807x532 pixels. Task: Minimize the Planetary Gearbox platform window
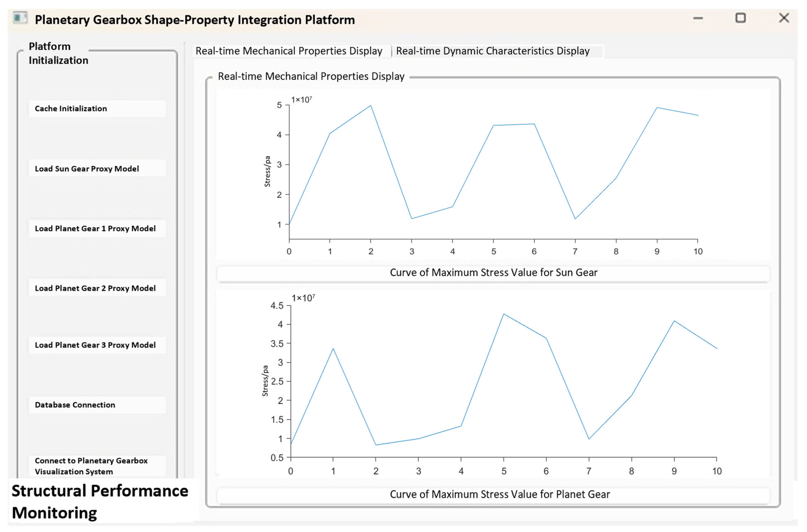tap(698, 18)
